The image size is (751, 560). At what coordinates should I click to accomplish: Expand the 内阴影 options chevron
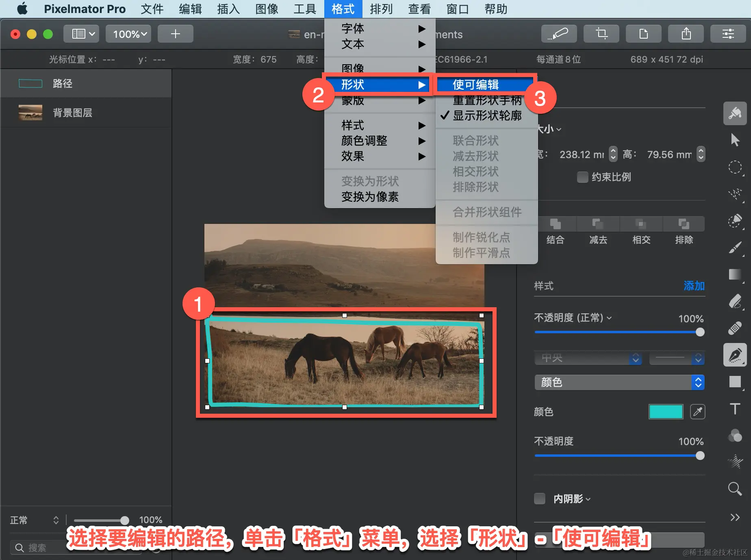coord(588,499)
